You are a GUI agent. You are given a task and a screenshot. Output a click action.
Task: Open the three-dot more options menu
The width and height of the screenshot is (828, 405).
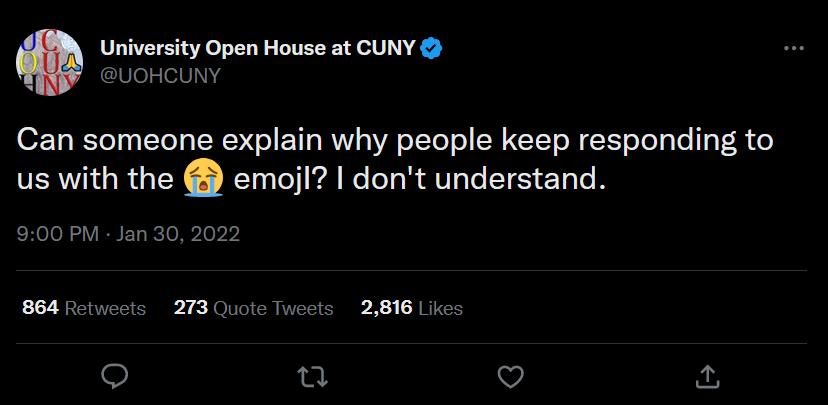[x=793, y=49]
